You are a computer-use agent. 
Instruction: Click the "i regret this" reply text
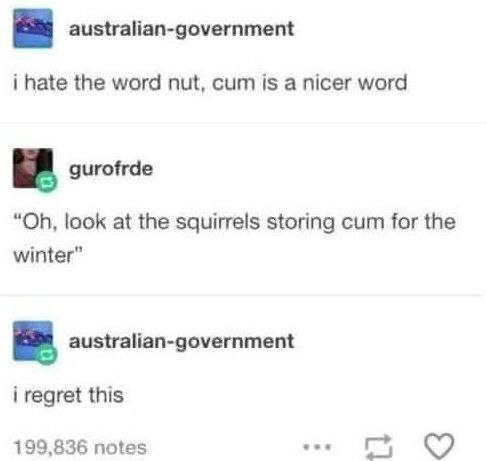[x=68, y=396]
